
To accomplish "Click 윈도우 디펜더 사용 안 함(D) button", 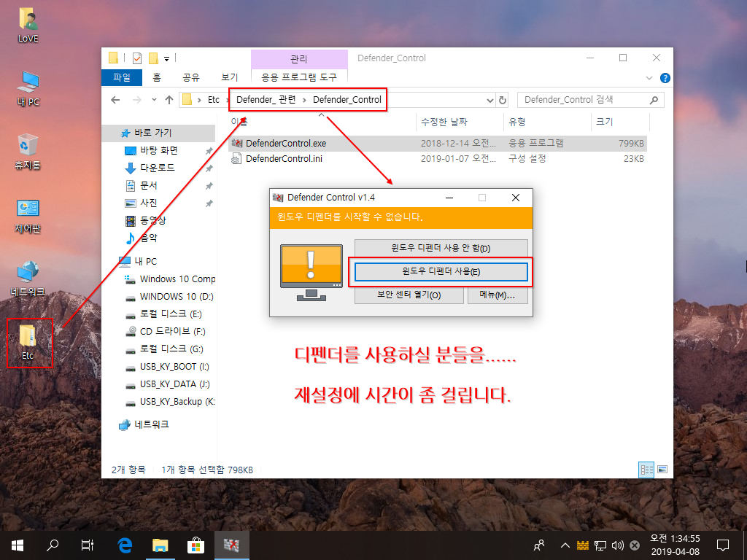I will point(441,248).
